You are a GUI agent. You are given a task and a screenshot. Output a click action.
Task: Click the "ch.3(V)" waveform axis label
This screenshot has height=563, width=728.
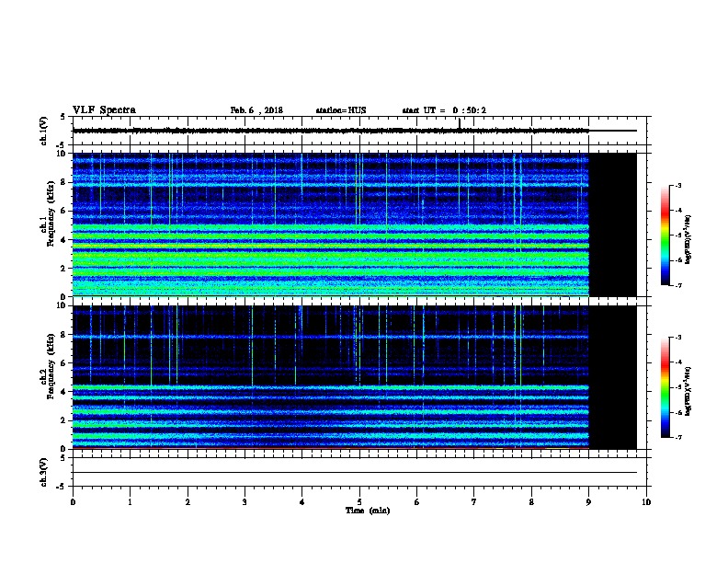coord(43,472)
